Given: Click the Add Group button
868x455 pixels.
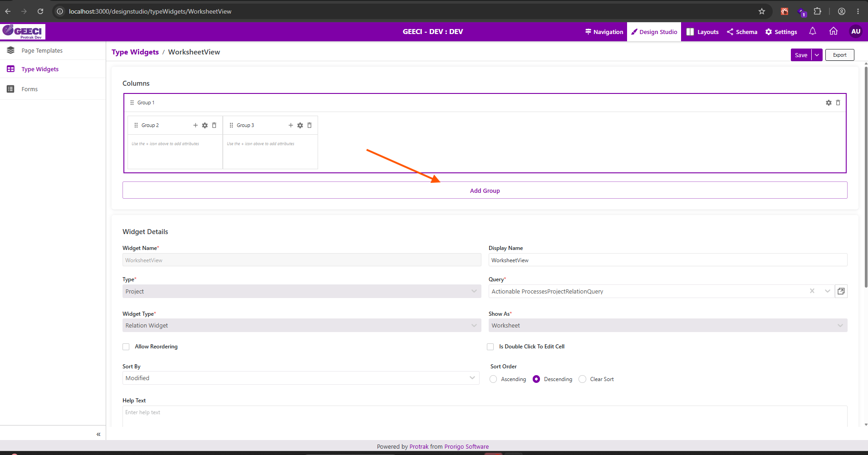Looking at the screenshot, I should pos(485,191).
